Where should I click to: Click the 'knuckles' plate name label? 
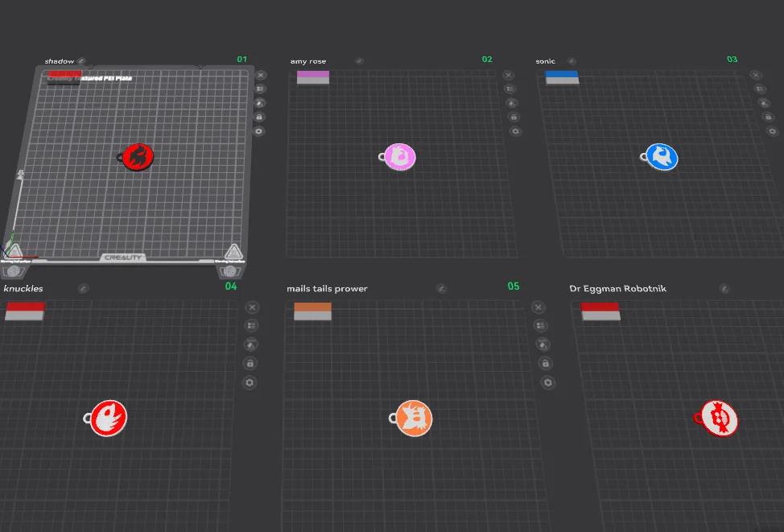pos(23,288)
